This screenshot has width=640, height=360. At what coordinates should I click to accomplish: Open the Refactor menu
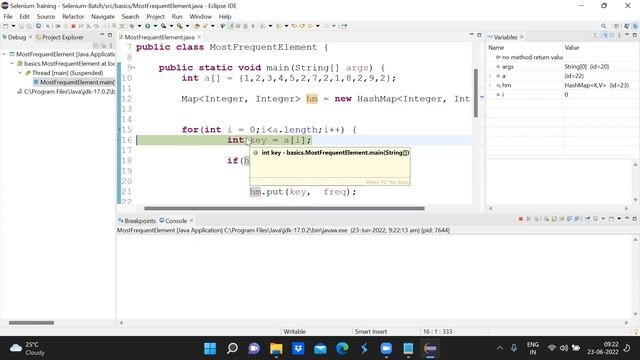pyautogui.click(x=73, y=16)
